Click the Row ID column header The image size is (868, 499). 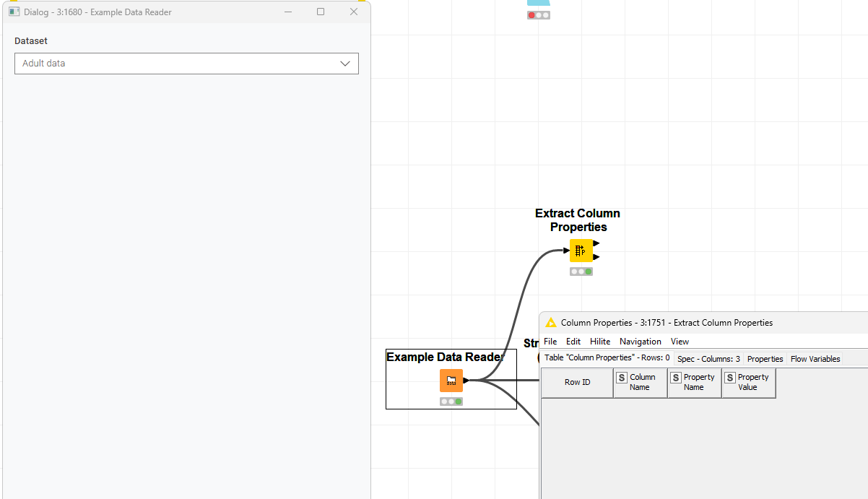(577, 382)
